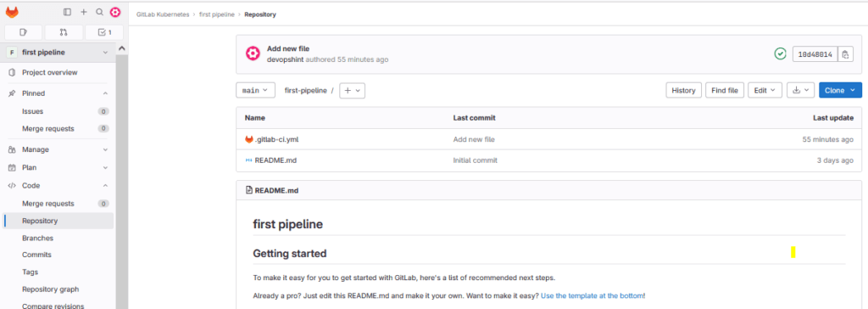868x309 pixels.
Task: Click 'Initial commit' in README.md row
Action: coord(475,160)
